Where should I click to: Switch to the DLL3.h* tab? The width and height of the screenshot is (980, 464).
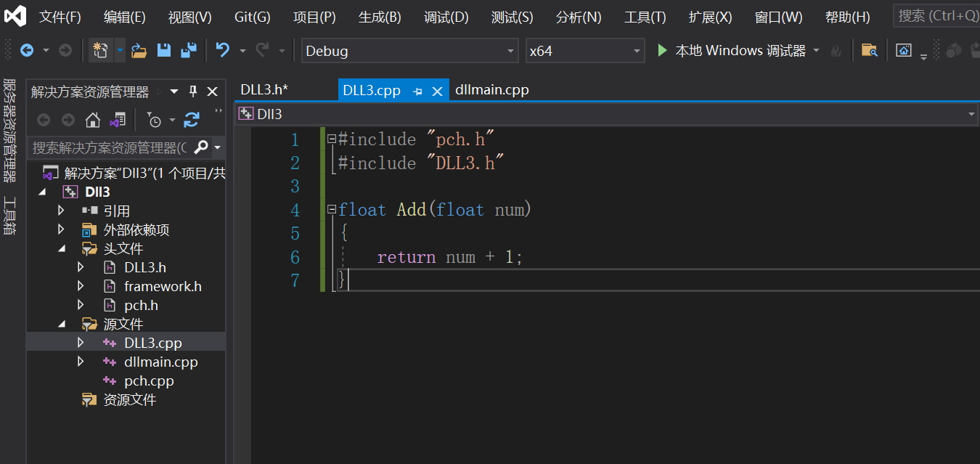[x=264, y=90]
